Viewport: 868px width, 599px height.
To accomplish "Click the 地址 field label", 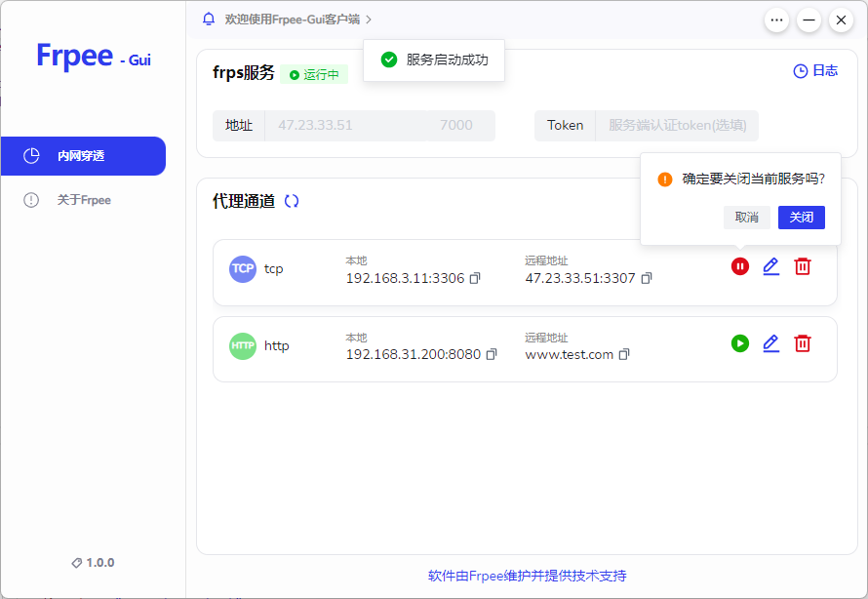I will pyautogui.click(x=239, y=126).
